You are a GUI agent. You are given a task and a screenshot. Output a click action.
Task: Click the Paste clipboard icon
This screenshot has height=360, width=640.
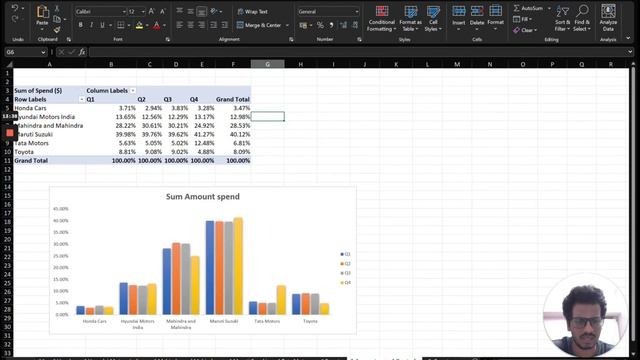[42, 12]
